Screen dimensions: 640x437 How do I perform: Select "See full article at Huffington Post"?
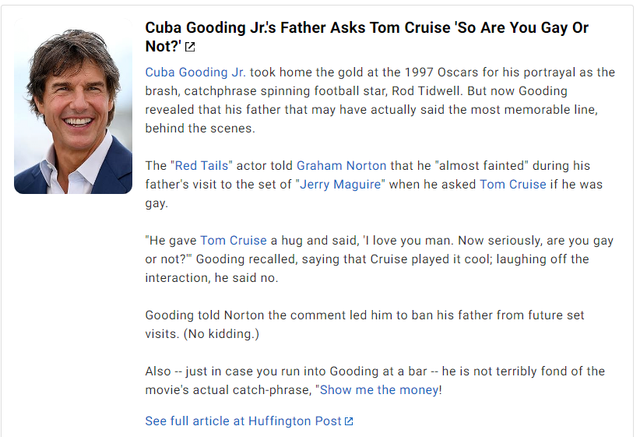coord(243,421)
